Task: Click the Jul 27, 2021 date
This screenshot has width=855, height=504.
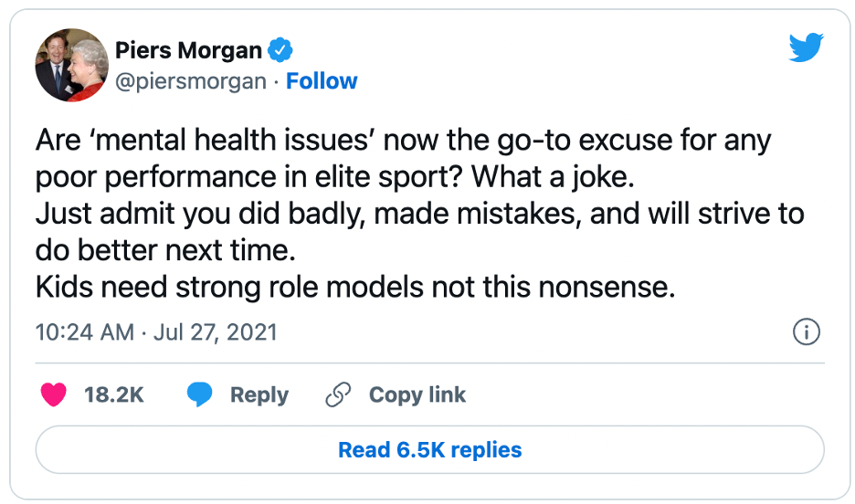Action: 215,331
